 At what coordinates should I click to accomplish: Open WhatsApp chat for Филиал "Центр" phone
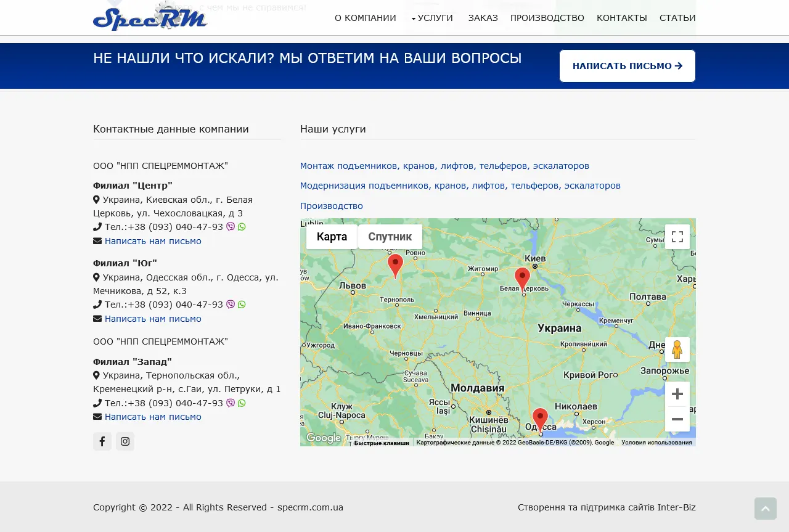[241, 227]
